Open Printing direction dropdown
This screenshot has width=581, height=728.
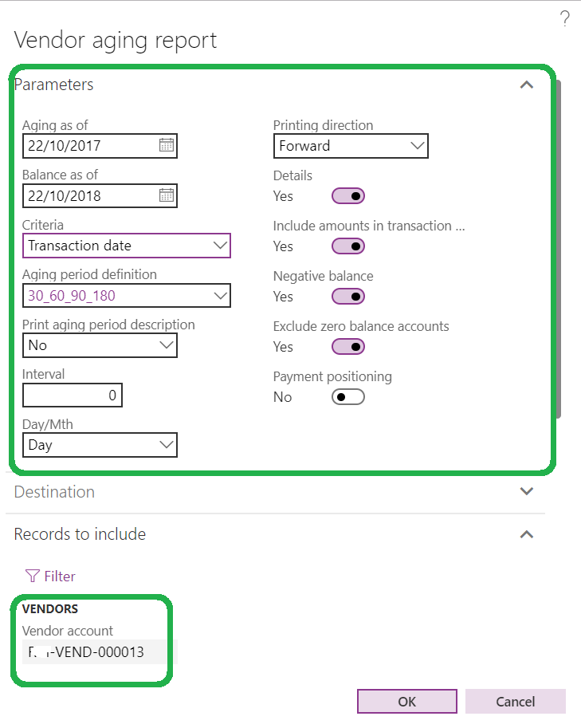click(417, 146)
